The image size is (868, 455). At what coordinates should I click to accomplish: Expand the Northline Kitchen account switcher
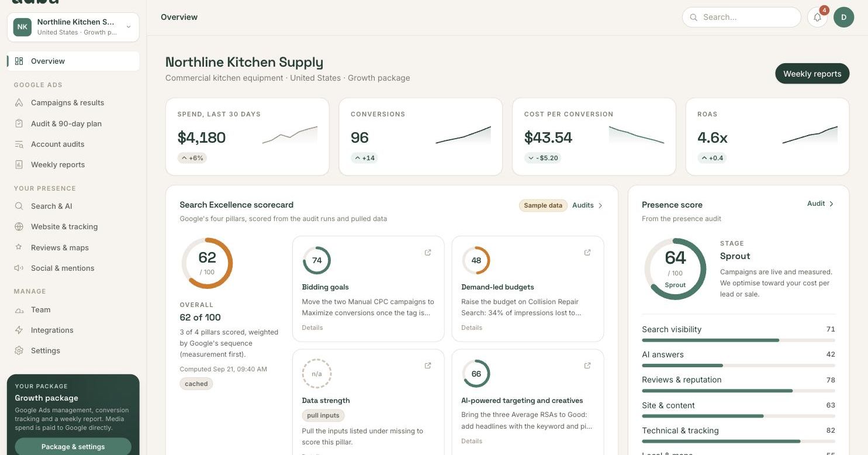[73, 27]
